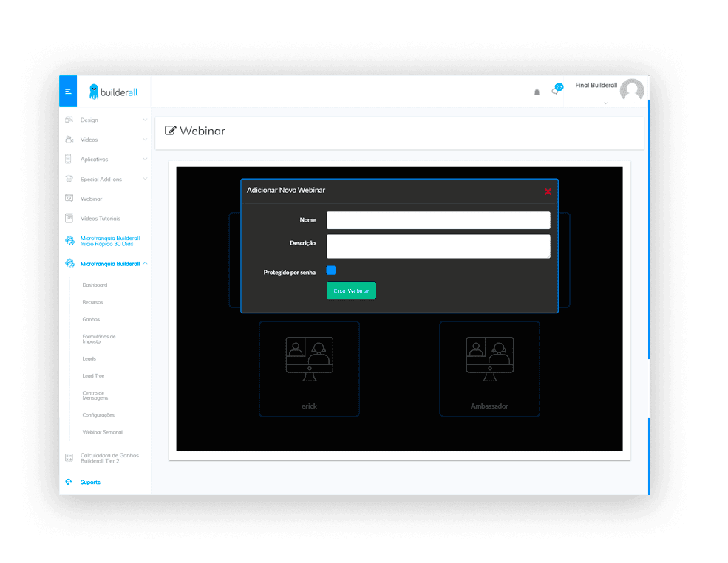The image size is (728, 563).
Task: Click the Builderall logo
Action: click(x=114, y=92)
